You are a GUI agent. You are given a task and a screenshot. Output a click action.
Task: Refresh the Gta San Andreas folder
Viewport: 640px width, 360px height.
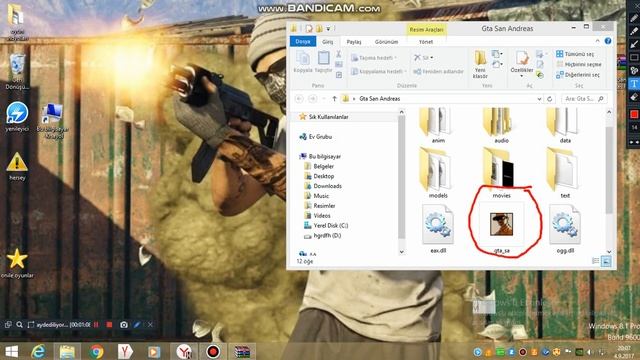point(549,99)
